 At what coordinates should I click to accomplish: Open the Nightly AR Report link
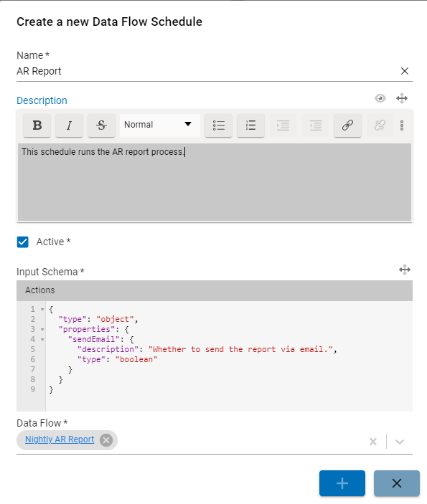click(60, 439)
